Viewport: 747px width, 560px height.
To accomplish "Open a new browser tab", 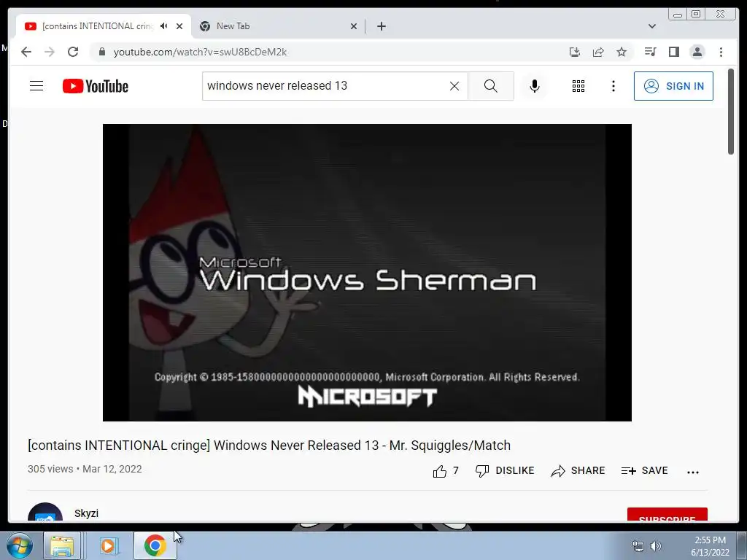I will (x=381, y=26).
